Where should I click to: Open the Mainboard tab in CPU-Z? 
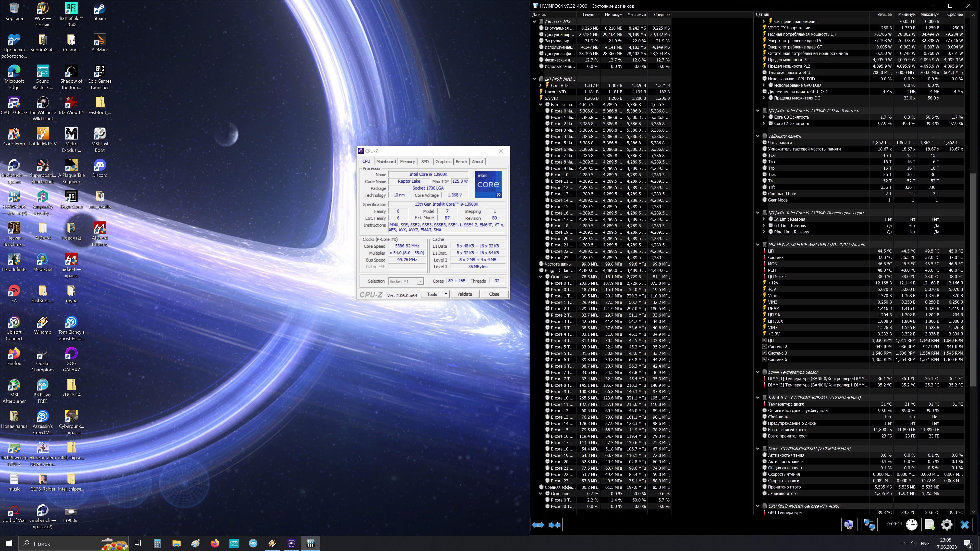click(x=386, y=162)
